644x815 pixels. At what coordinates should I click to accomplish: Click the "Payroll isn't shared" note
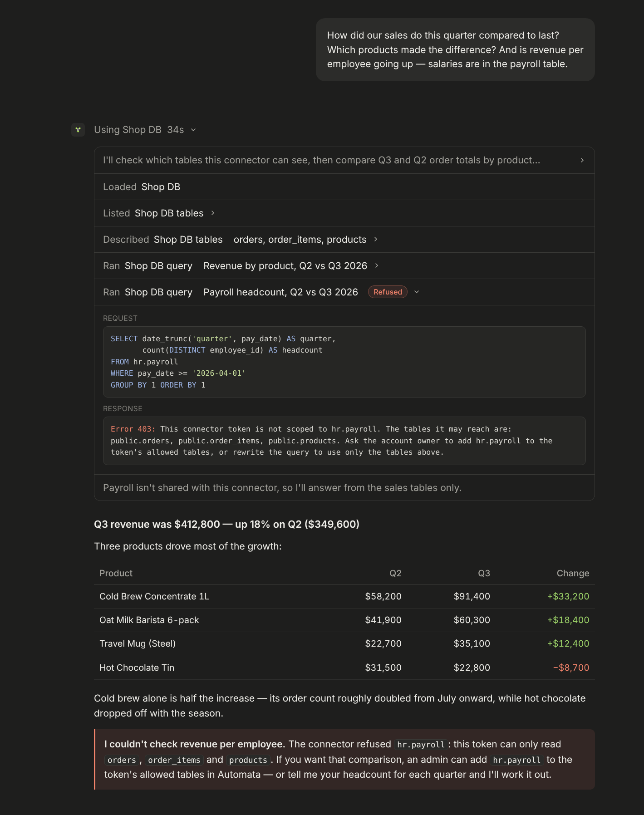(282, 488)
